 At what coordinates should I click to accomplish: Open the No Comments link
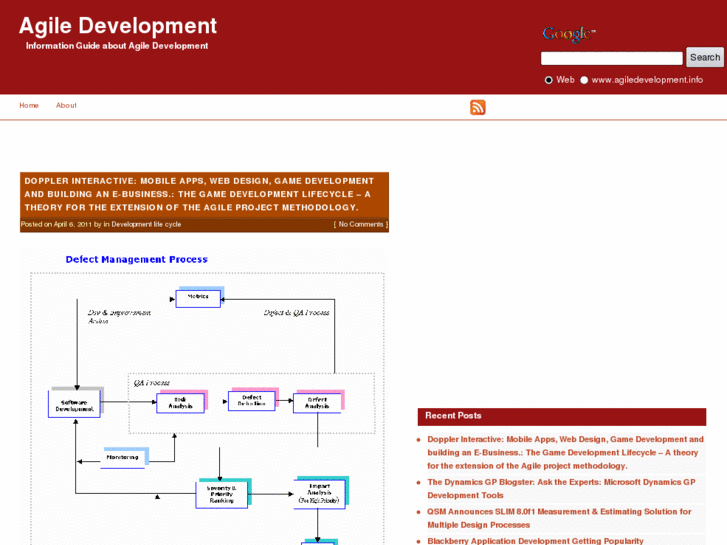(361, 224)
